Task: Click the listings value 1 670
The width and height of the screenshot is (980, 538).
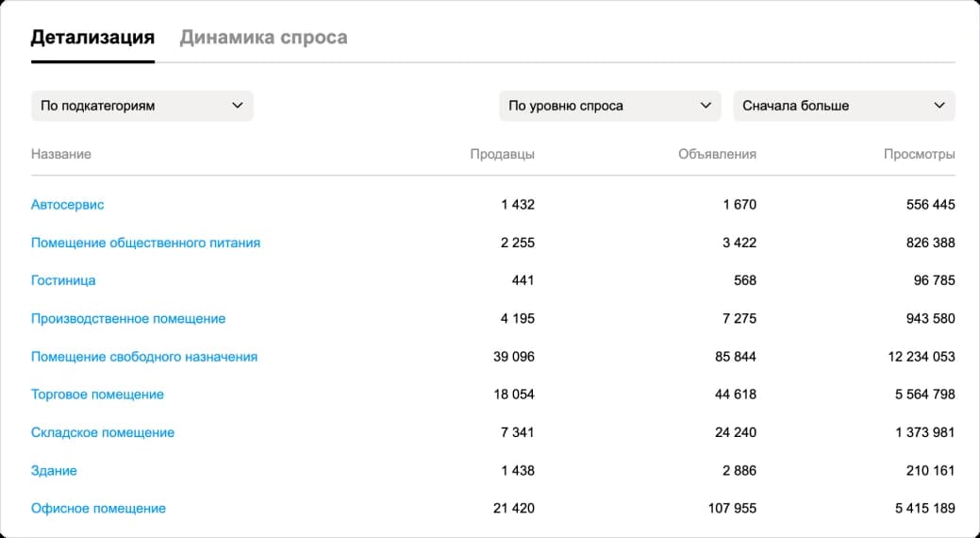Action: click(x=740, y=205)
